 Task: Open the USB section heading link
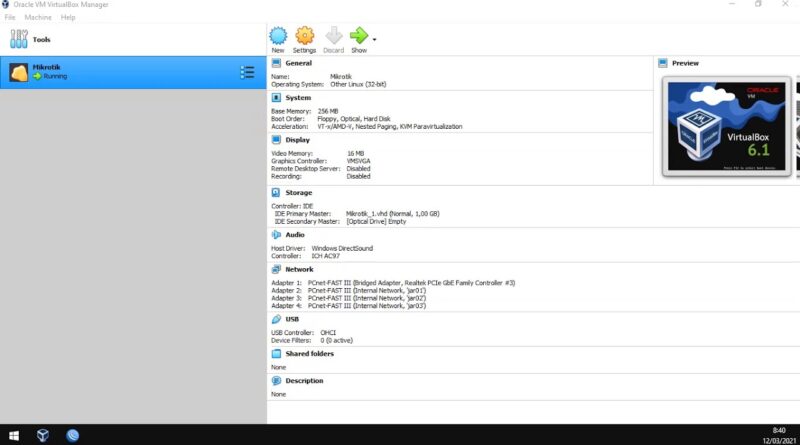pyautogui.click(x=292, y=319)
